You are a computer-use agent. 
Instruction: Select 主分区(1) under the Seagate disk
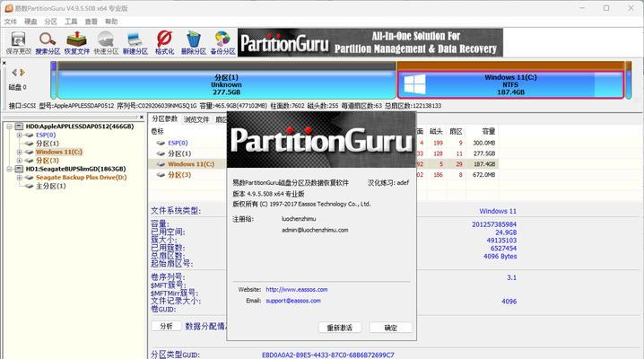[x=50, y=186]
